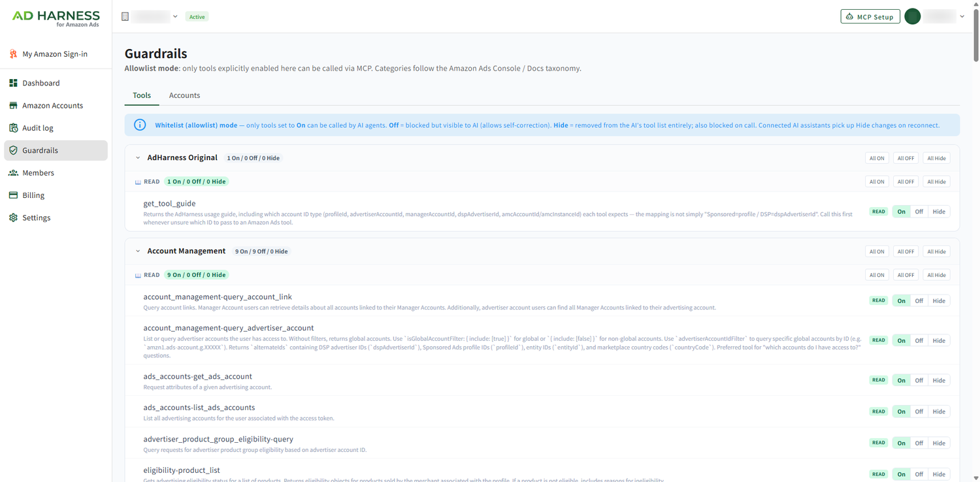Screen dimensions: 980x482
Task: Click the Audit log icon
Action: click(13, 128)
